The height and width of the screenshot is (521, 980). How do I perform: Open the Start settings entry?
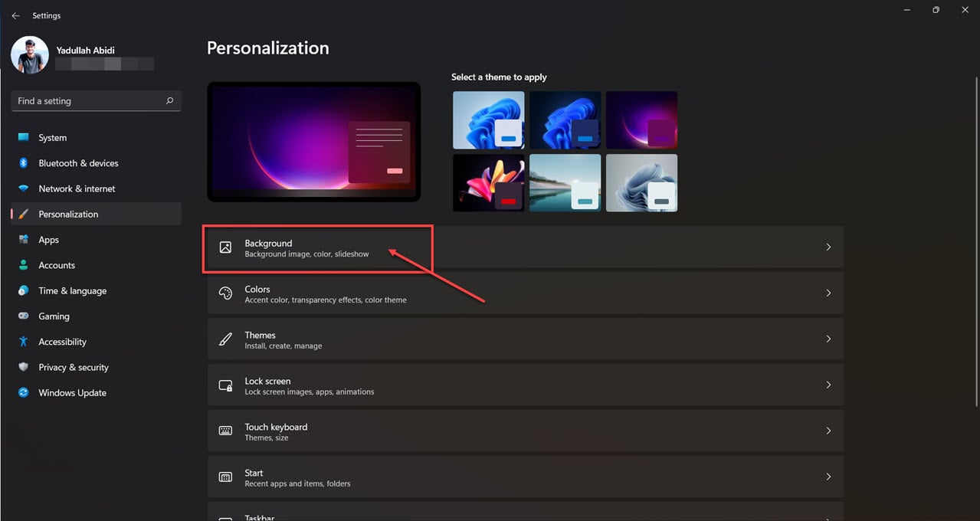tap(525, 476)
